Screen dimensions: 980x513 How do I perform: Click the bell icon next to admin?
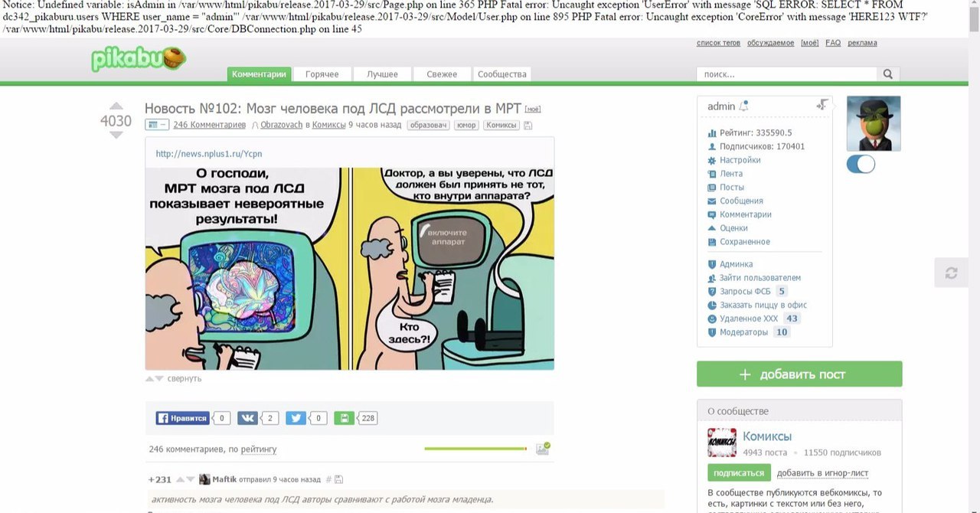point(744,106)
